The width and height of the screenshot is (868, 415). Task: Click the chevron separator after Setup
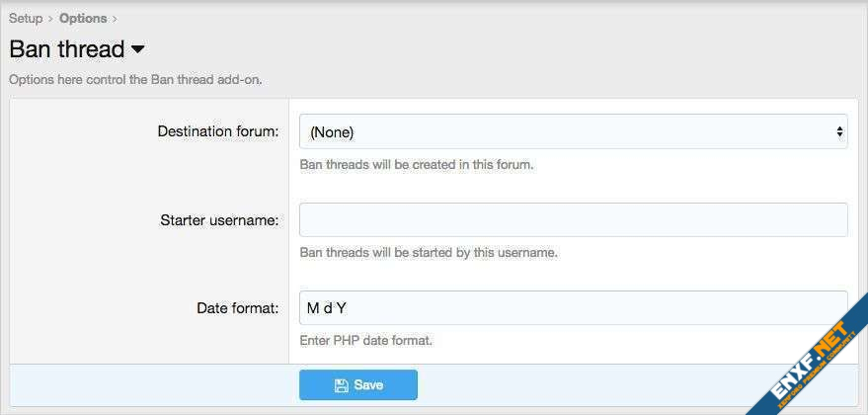51,18
